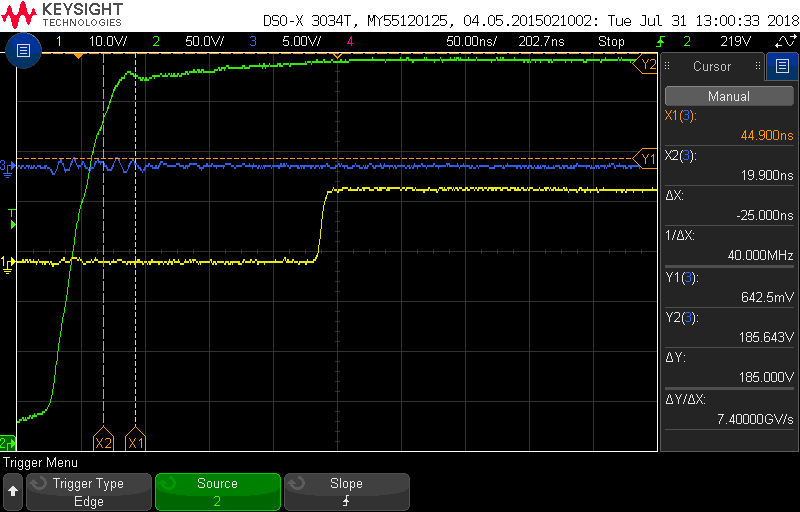Open the blue main menu icon at top left
The height and width of the screenshot is (512, 800).
pos(23,50)
